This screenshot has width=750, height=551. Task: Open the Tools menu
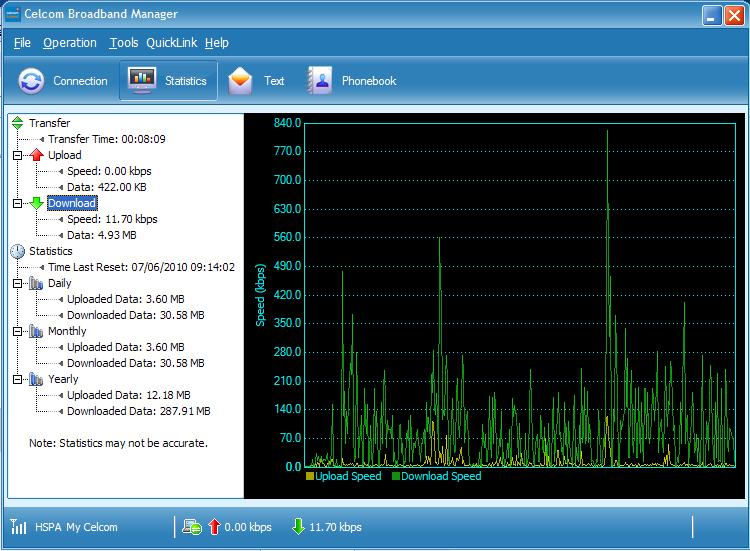click(x=124, y=43)
